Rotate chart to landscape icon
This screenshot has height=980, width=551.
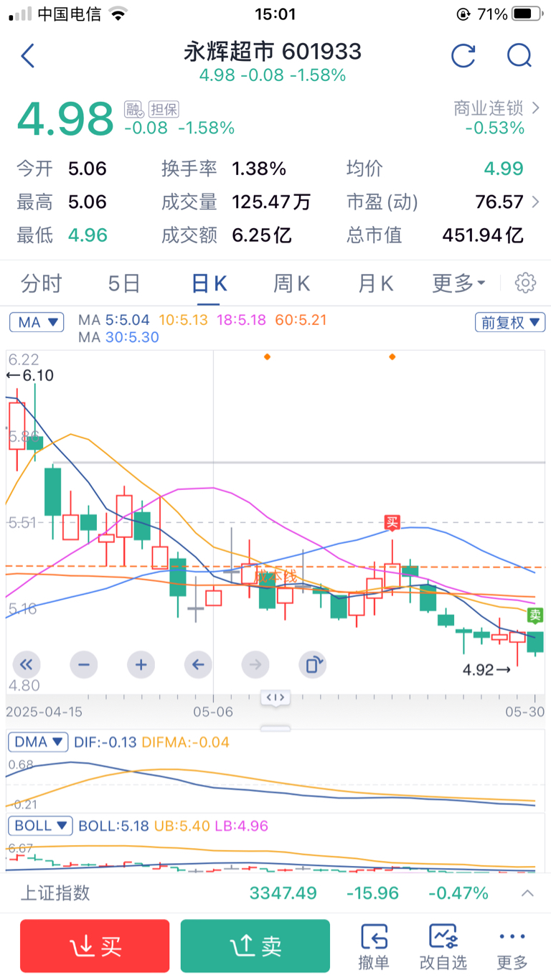[312, 665]
